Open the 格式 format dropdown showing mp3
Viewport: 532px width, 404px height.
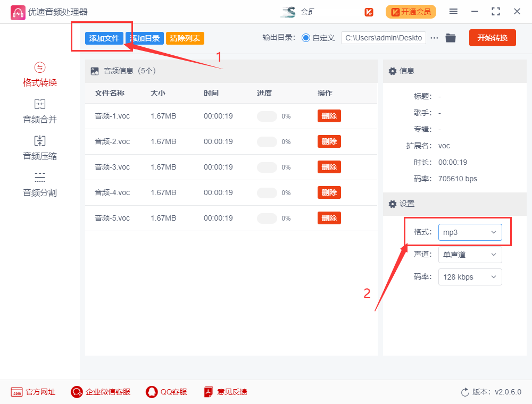470,232
